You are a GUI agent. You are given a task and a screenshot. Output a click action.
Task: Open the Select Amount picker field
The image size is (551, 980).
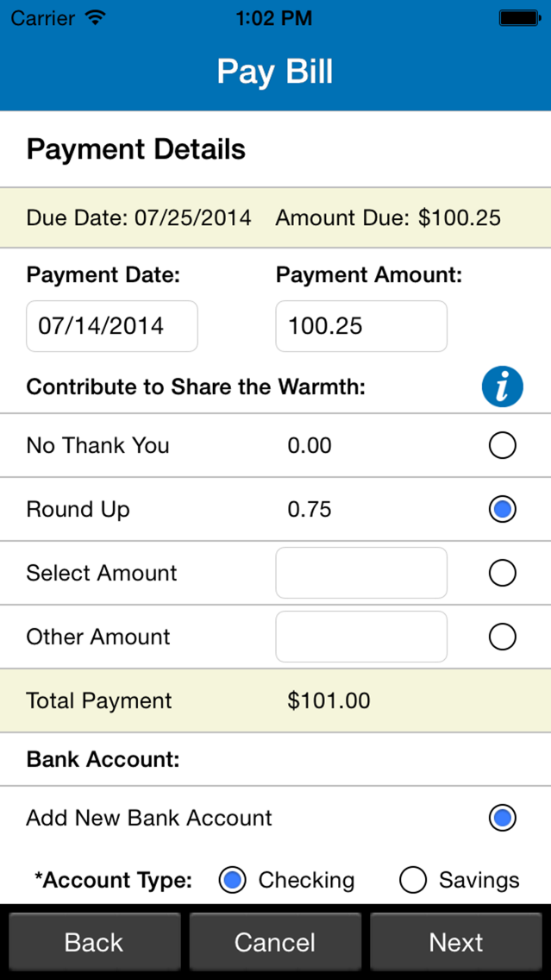tap(361, 573)
